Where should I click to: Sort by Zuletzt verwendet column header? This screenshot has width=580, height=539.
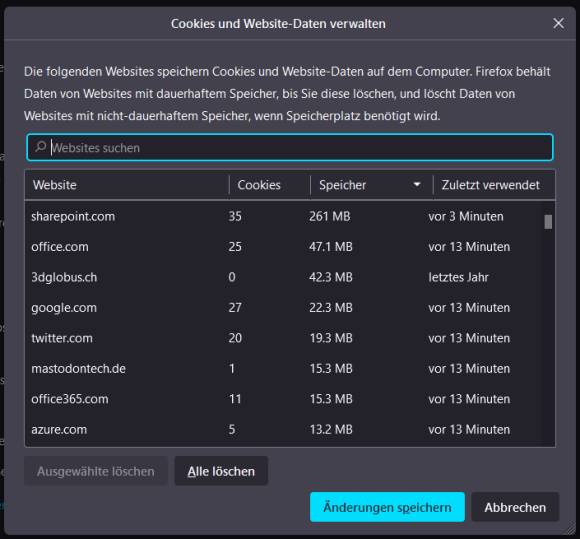click(494, 185)
